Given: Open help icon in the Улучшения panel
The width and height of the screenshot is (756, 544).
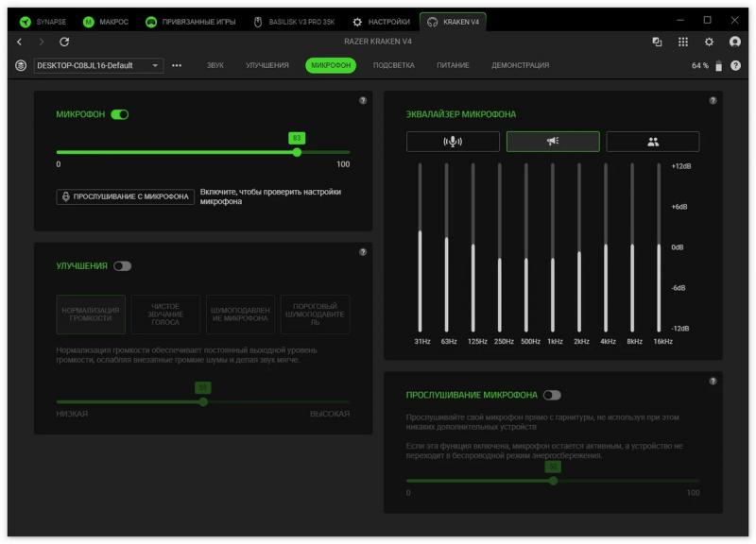Looking at the screenshot, I should click(363, 252).
